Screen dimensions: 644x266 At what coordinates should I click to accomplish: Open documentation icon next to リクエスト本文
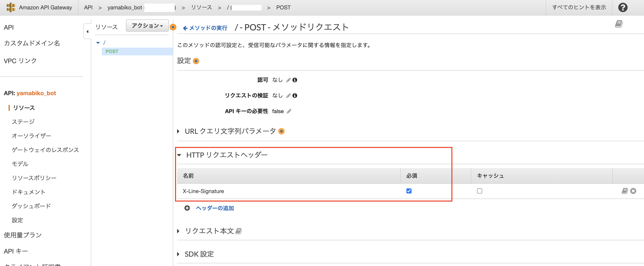239,231
